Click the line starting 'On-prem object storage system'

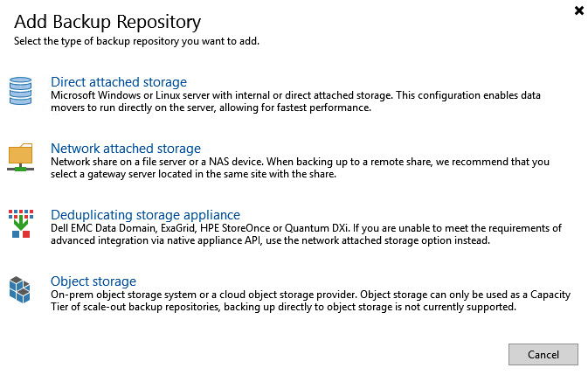[310, 295]
